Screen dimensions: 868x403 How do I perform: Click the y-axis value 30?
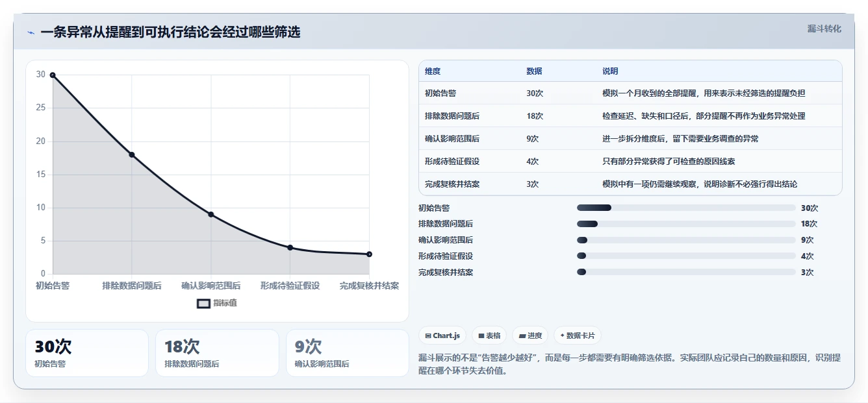[x=41, y=75]
